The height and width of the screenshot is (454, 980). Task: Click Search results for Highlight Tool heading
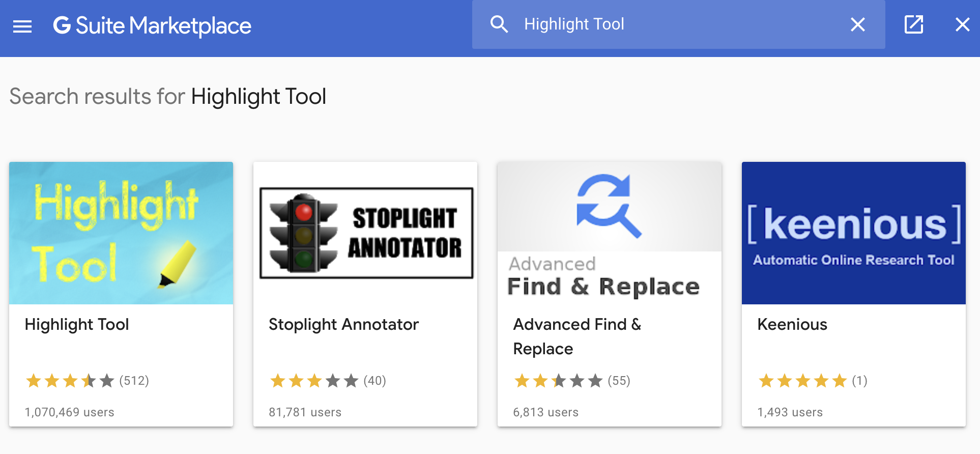point(168,96)
